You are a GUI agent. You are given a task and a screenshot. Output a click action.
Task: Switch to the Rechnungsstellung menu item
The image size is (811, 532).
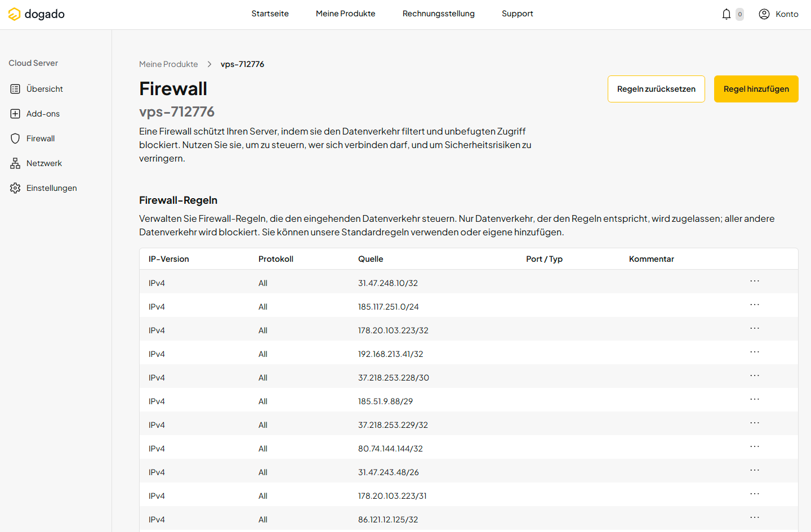coord(438,14)
